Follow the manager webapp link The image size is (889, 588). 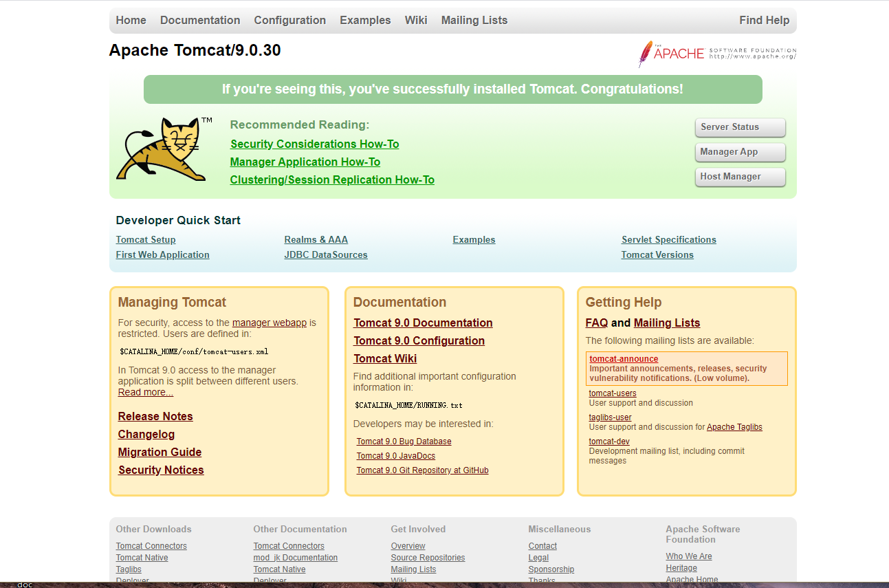coord(270,323)
